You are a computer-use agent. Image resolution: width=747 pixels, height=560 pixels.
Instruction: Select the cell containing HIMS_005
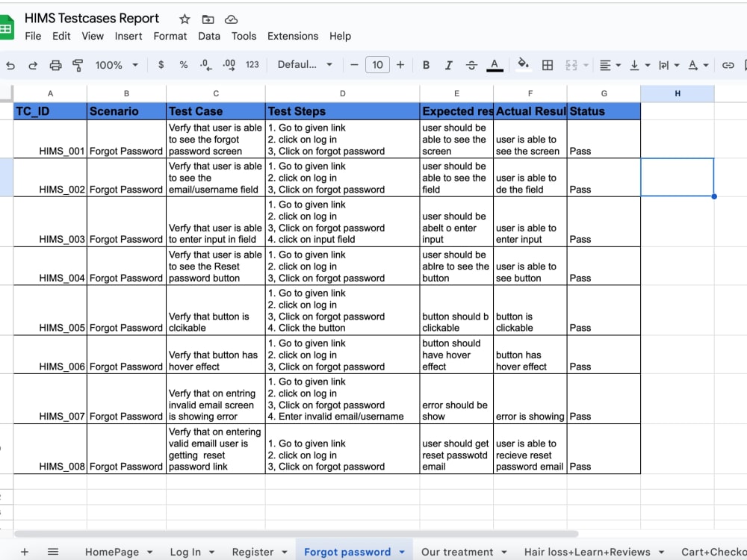coord(50,311)
